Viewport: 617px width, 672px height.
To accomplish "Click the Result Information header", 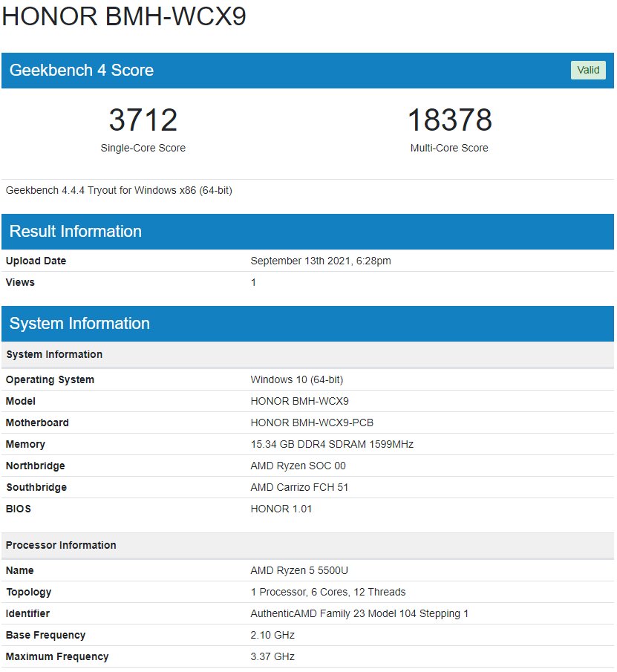I will pyautogui.click(x=307, y=232).
